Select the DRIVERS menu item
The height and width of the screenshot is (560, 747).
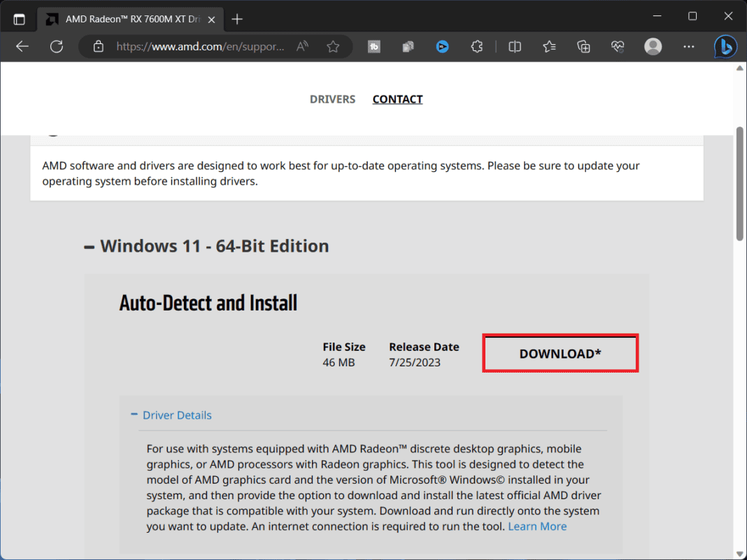(332, 99)
